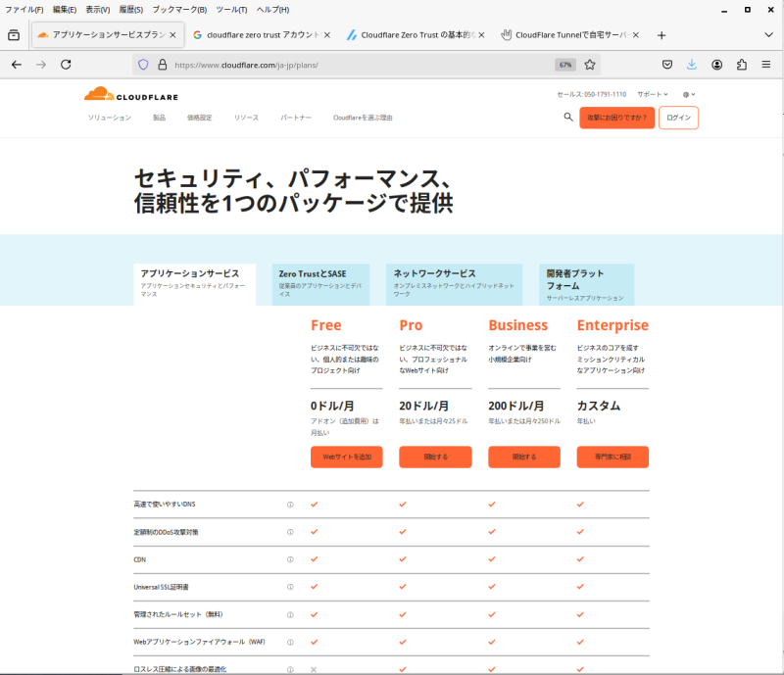Click the ログイン button
Image resolution: width=784 pixels, height=675 pixels.
click(678, 118)
